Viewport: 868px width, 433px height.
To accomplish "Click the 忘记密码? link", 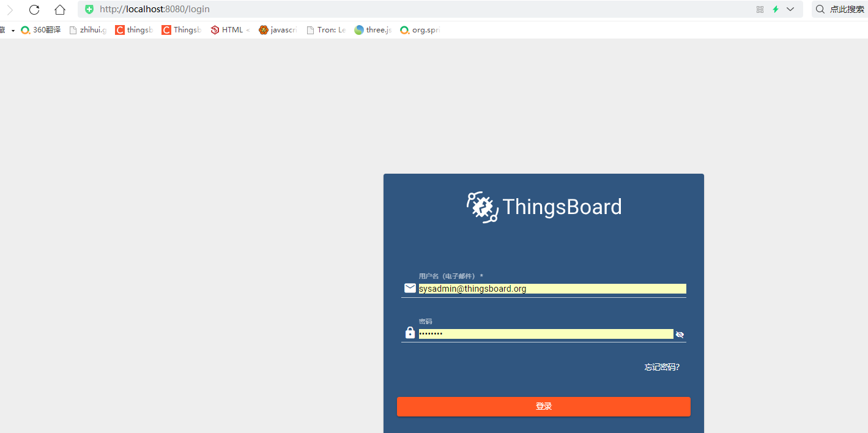I will click(x=662, y=367).
